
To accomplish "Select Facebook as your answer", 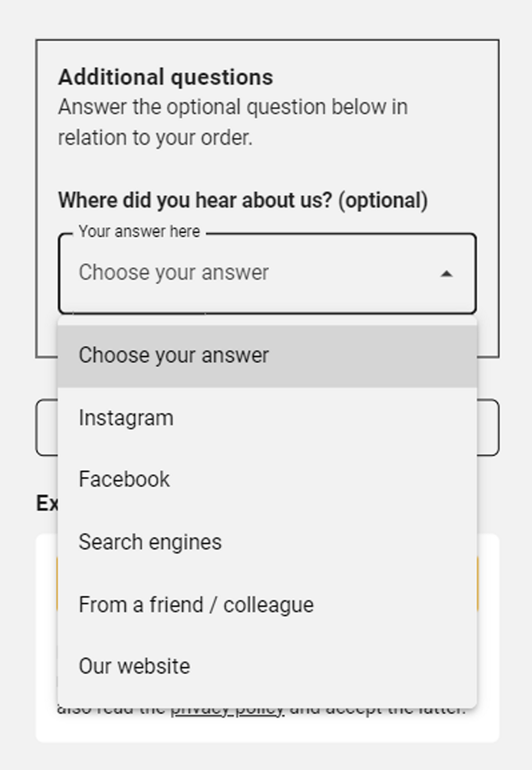I will coord(123,479).
